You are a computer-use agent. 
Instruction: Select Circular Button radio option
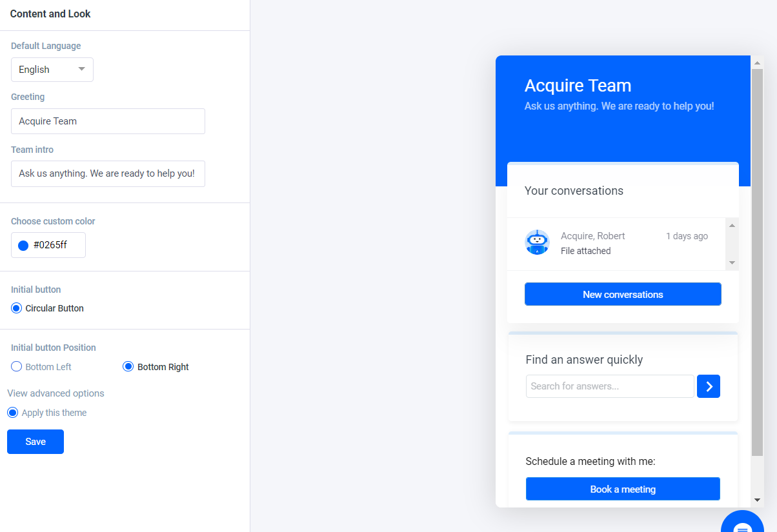17,308
